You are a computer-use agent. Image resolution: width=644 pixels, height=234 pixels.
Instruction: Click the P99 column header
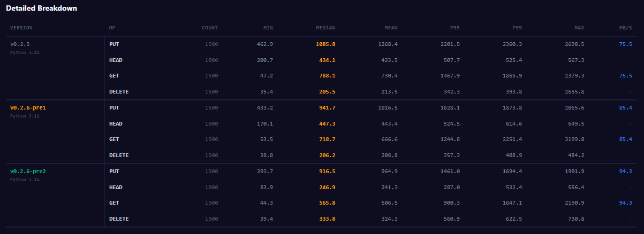point(517,27)
